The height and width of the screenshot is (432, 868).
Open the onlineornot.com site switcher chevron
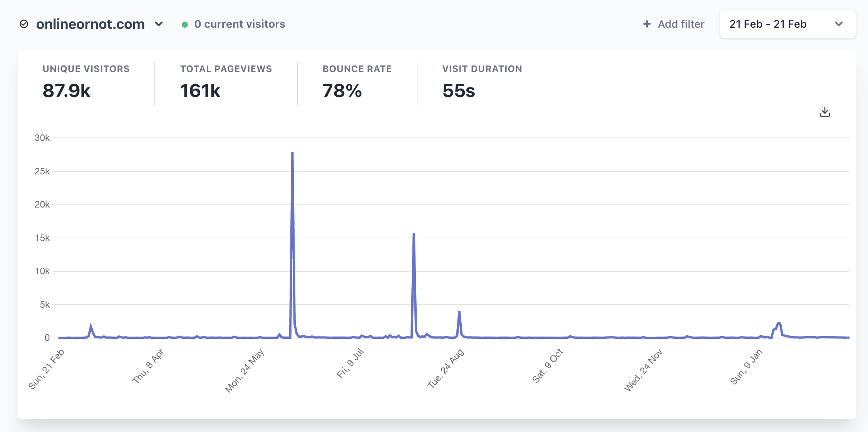159,24
